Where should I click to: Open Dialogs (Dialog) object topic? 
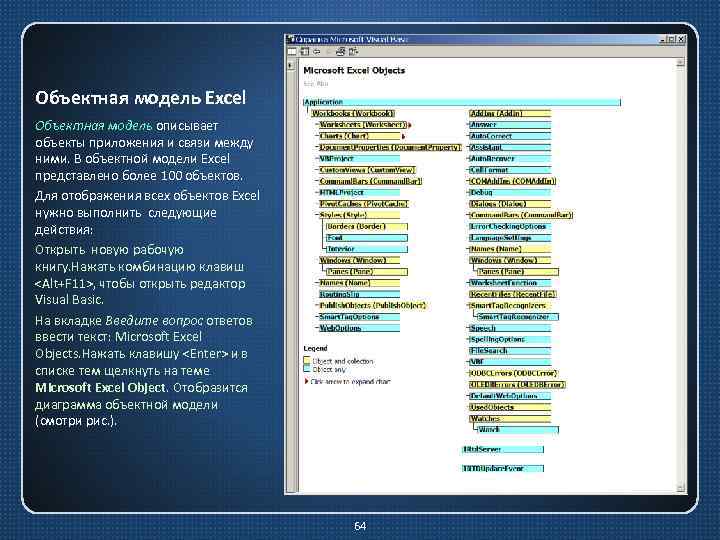coord(510,204)
